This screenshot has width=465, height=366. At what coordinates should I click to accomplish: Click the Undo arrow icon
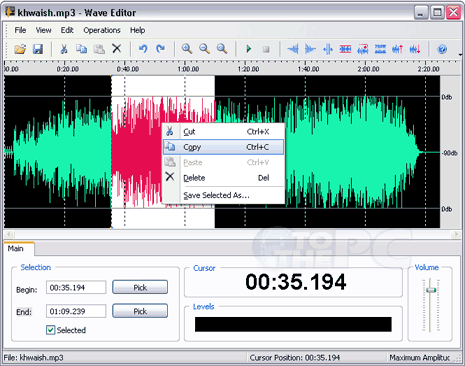[x=143, y=49]
